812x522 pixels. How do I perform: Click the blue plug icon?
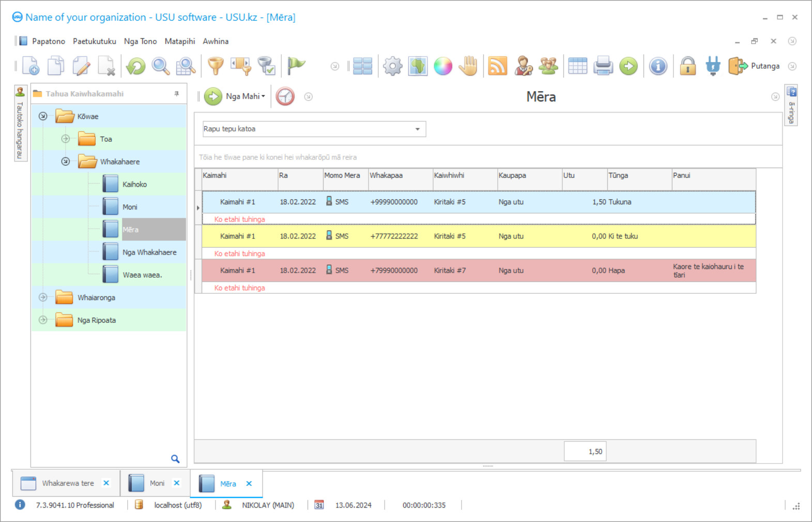[713, 66]
